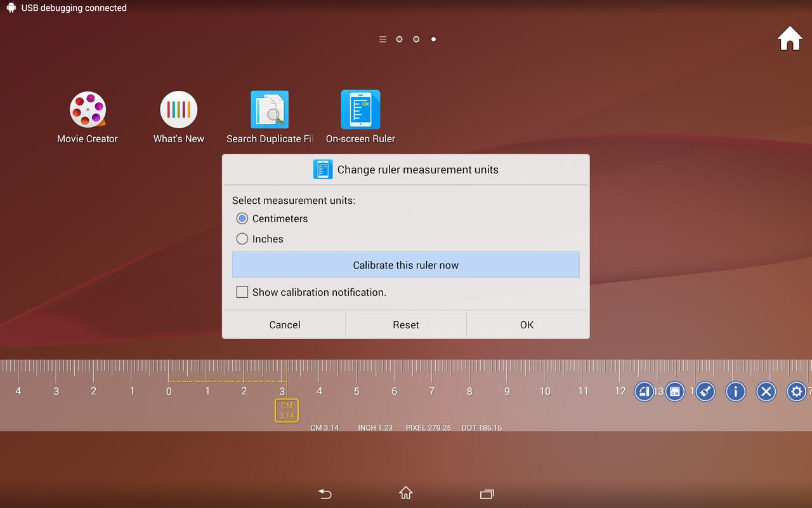Reset ruler measurement settings

406,324
